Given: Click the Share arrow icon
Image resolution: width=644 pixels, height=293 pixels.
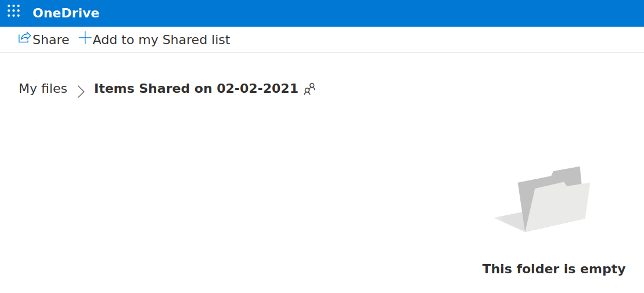Looking at the screenshot, I should pos(24,38).
